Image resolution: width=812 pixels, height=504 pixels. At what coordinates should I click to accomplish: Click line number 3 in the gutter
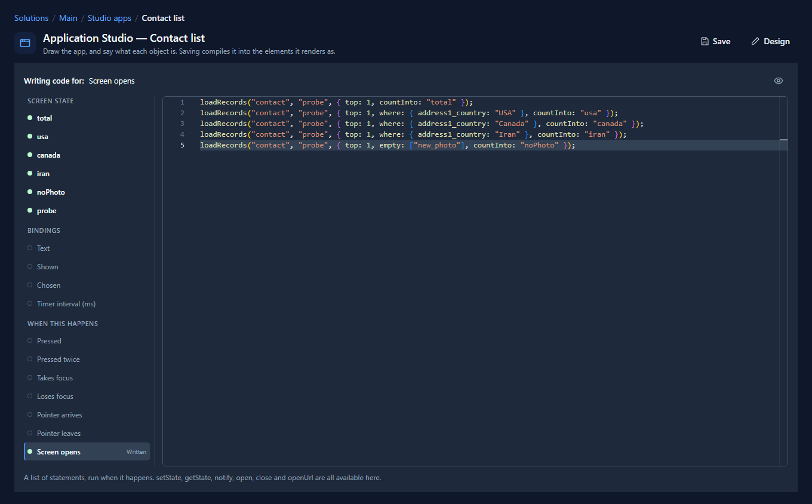[x=182, y=124]
